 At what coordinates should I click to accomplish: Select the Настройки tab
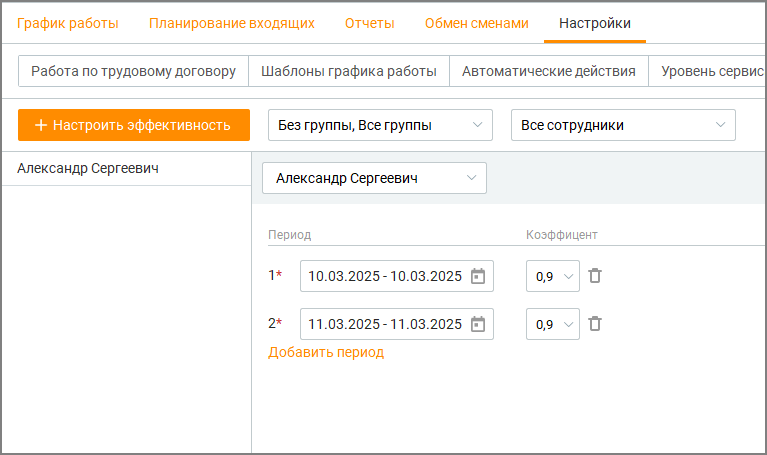595,23
